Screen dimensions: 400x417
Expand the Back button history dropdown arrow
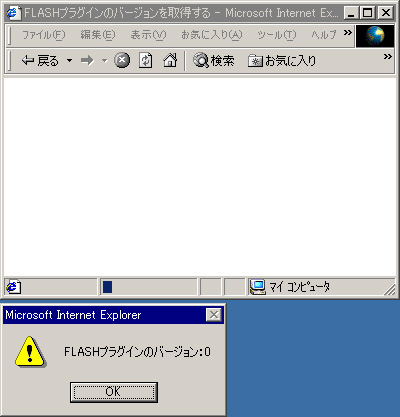click(69, 61)
